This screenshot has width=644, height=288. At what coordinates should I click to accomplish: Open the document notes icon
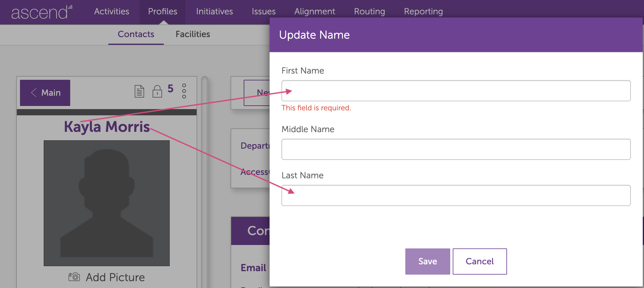(x=139, y=91)
